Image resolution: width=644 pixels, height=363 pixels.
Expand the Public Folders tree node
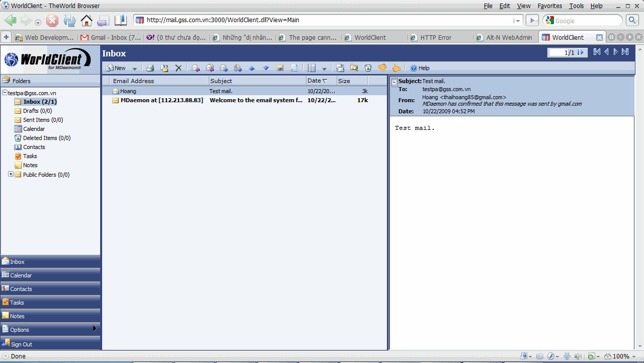coord(11,174)
